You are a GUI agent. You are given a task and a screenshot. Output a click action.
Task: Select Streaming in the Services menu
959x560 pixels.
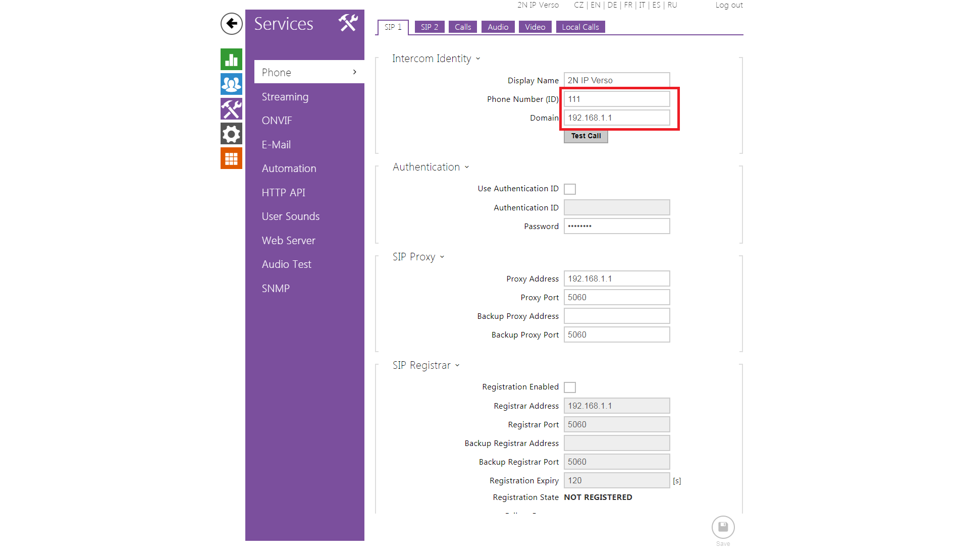[x=285, y=97]
